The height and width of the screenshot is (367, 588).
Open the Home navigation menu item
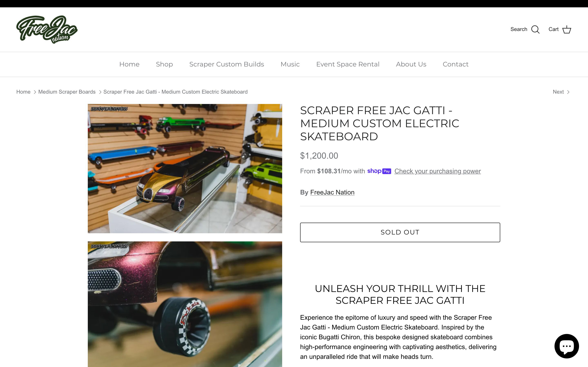[x=129, y=64]
